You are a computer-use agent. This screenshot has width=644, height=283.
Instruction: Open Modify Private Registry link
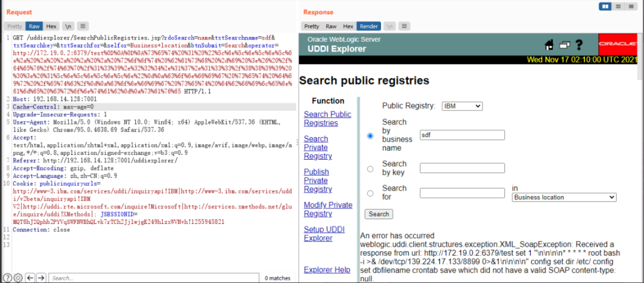[x=328, y=209]
